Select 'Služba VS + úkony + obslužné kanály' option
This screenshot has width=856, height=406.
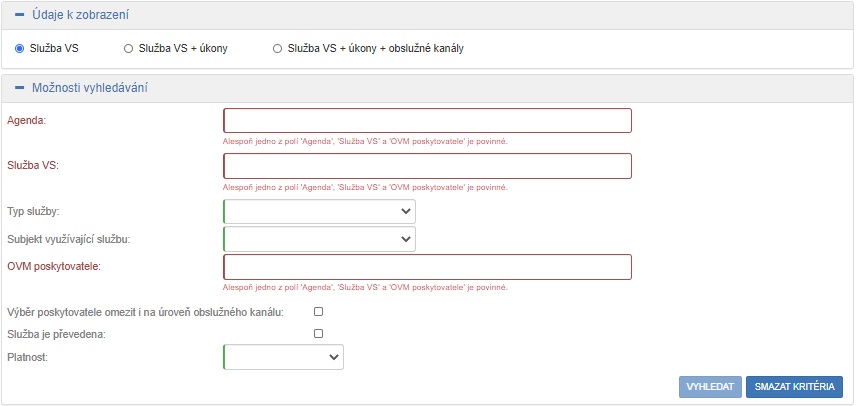[x=277, y=48]
